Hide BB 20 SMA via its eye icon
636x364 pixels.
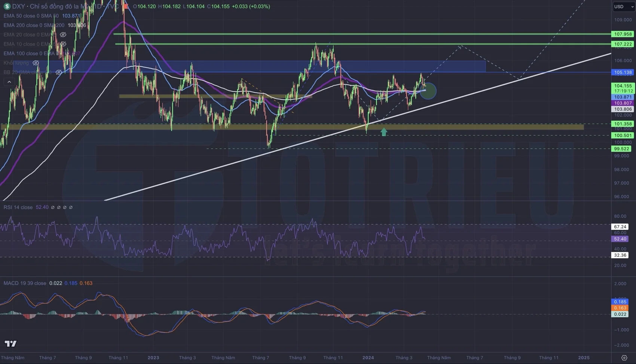58,72
